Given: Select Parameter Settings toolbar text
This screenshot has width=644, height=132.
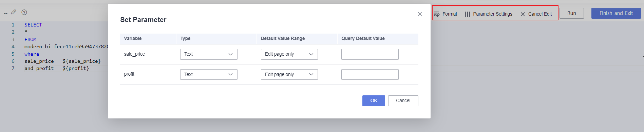Looking at the screenshot, I should click(x=493, y=14).
